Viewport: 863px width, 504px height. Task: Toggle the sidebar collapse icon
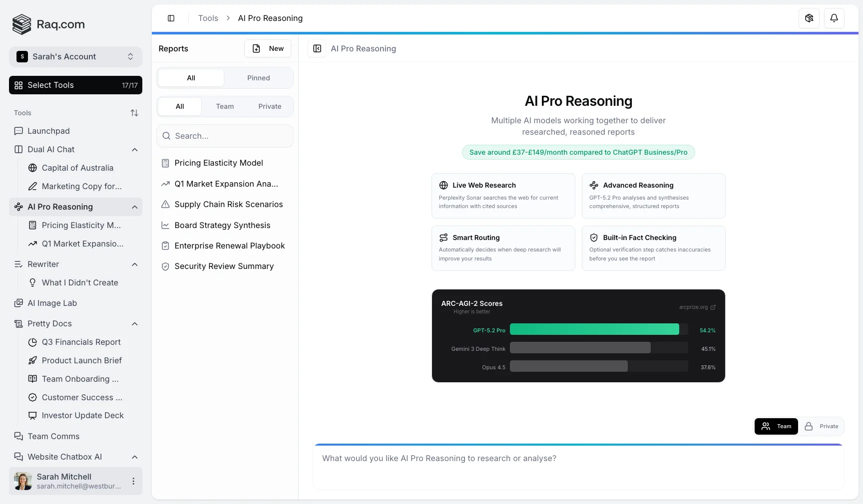pyautogui.click(x=171, y=18)
